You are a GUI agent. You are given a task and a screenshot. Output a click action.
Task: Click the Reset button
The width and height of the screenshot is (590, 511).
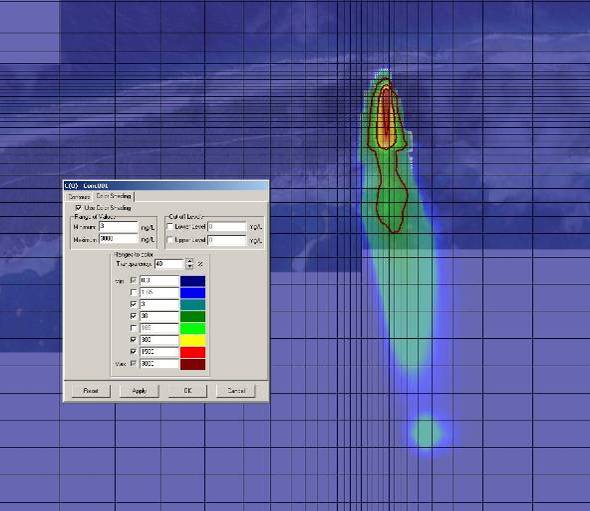pos(91,391)
